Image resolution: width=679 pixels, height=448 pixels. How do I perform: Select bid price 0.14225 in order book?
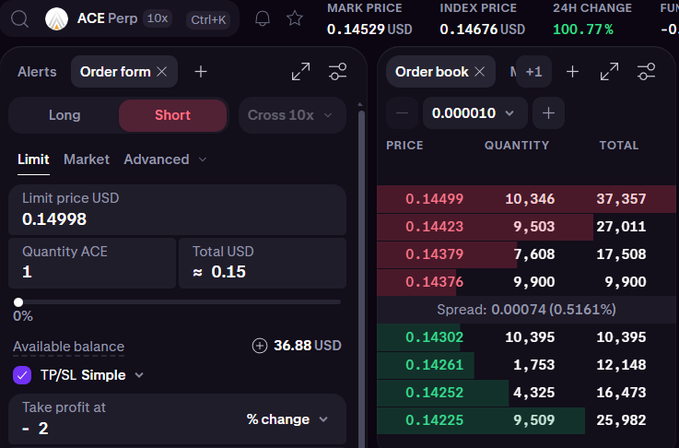point(434,420)
